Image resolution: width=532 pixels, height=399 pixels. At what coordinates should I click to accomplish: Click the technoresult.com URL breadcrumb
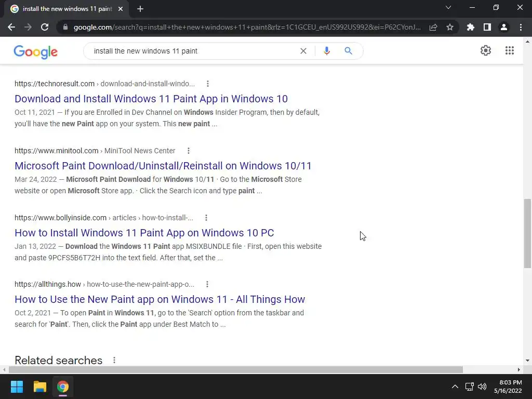point(104,84)
